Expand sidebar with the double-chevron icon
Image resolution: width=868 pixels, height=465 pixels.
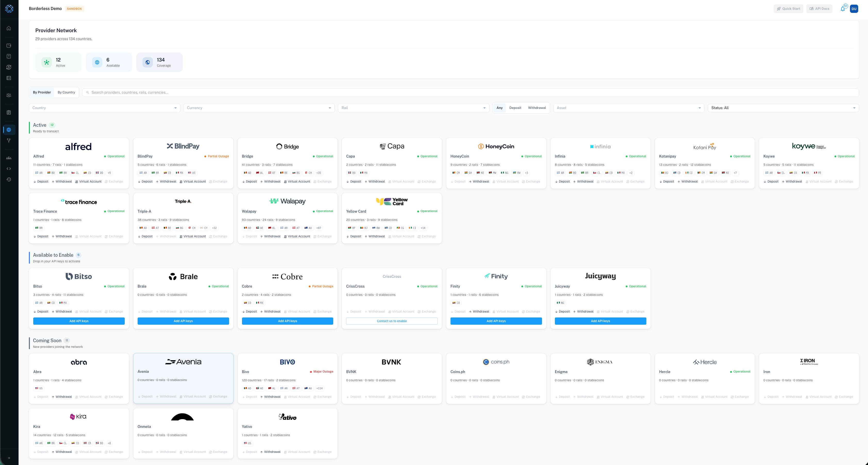pos(9,458)
